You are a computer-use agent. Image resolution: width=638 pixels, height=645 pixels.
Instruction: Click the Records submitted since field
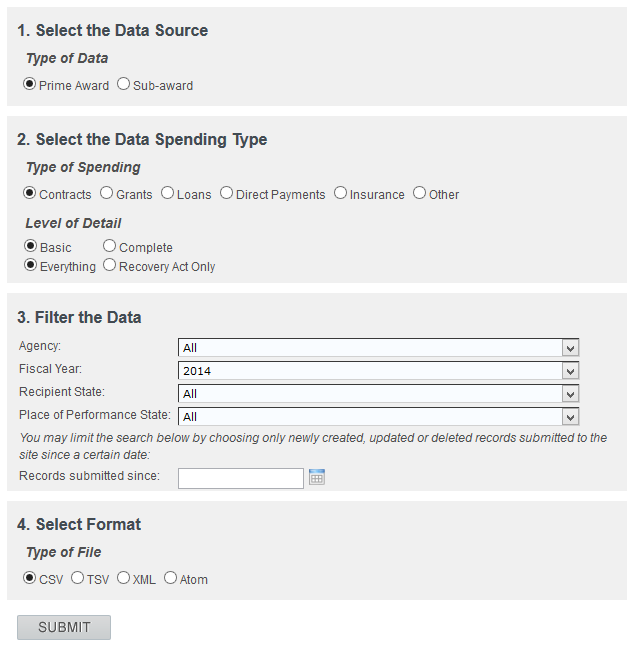[x=240, y=478]
